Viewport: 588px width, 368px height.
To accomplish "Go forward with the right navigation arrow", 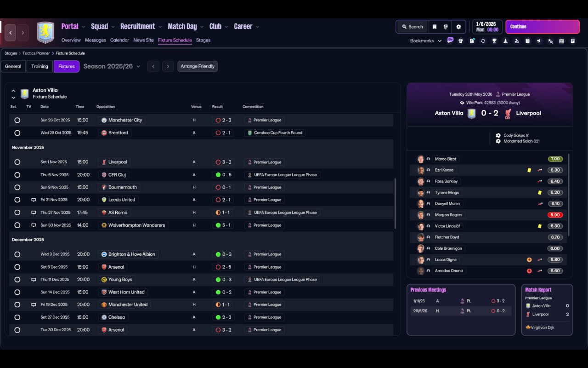I will [23, 33].
